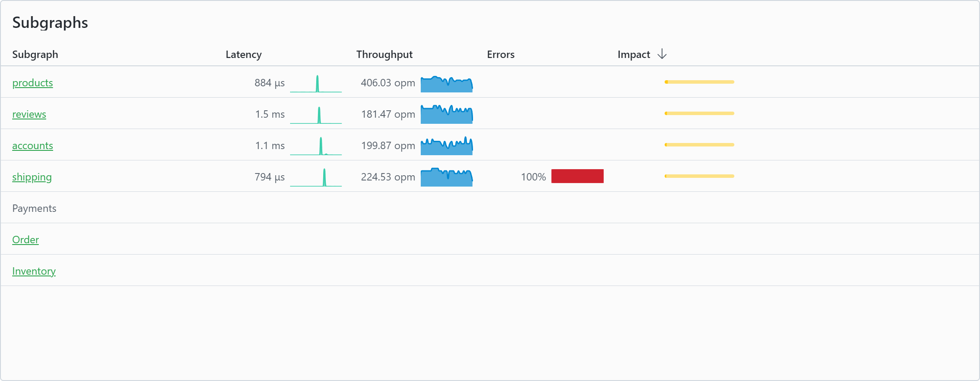Click the products latency sparkline chart
The height and width of the screenshot is (381, 980).
pos(316,84)
